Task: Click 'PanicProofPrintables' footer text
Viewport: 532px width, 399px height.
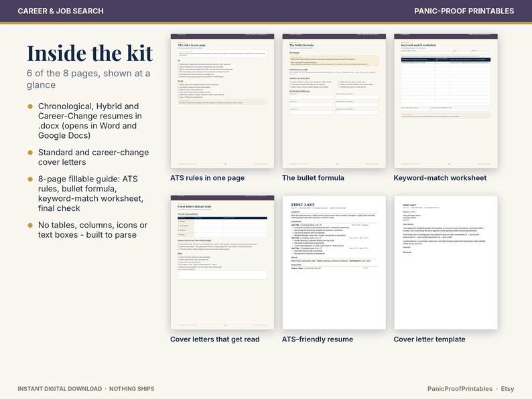Action: pyautogui.click(x=460, y=389)
